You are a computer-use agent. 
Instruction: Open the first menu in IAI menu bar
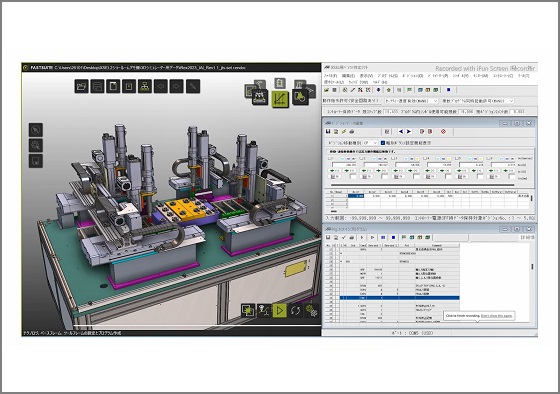click(x=330, y=76)
